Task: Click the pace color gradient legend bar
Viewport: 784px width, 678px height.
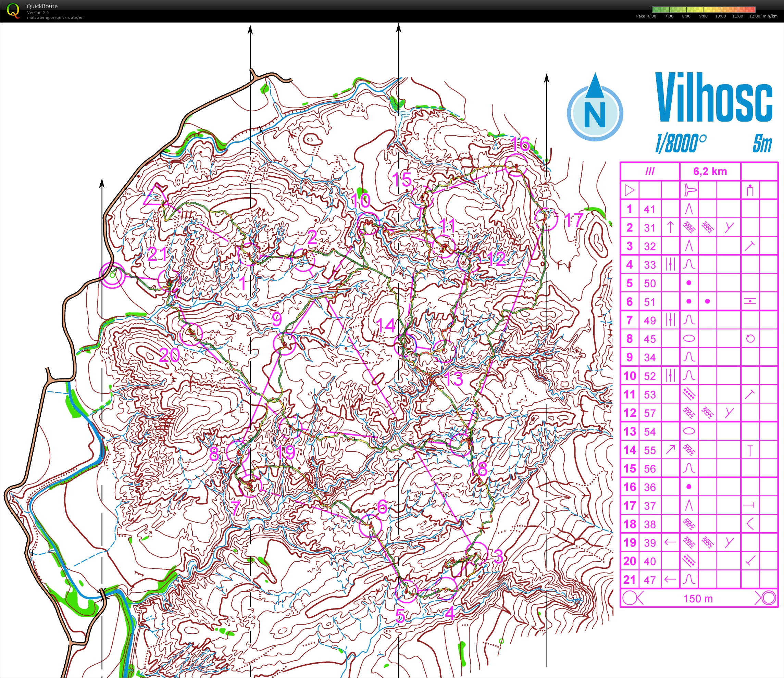Action: click(704, 10)
